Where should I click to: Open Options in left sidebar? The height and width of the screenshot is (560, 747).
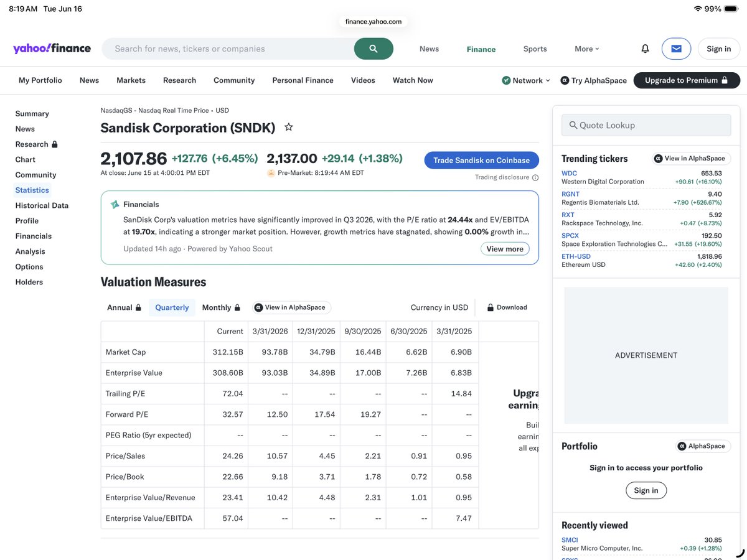point(29,266)
